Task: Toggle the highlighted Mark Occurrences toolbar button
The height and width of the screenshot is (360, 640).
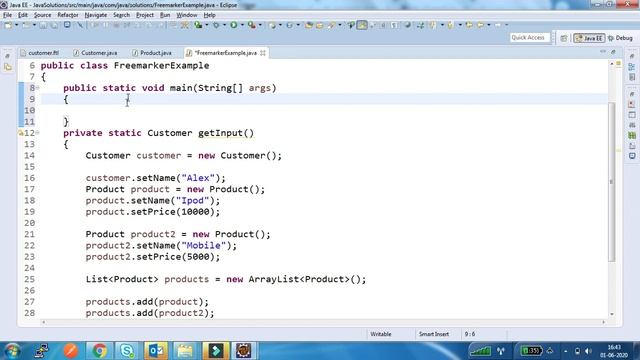Action: click(362, 25)
